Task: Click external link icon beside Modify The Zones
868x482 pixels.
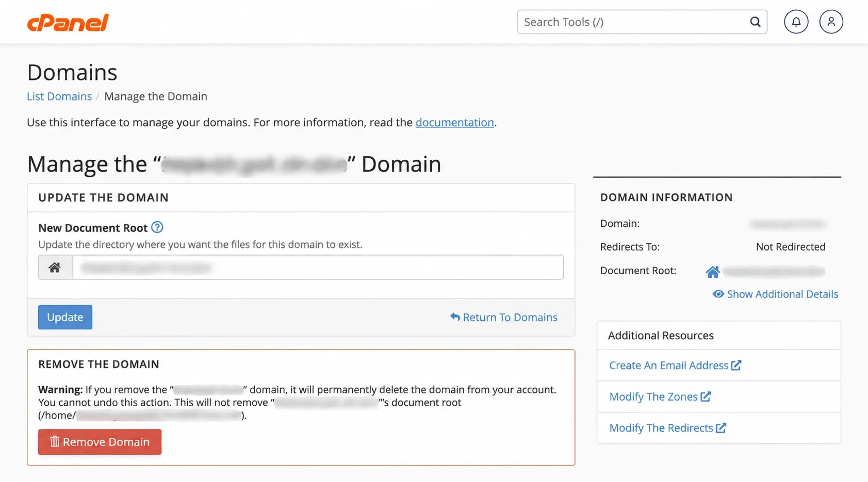Action: tap(706, 396)
